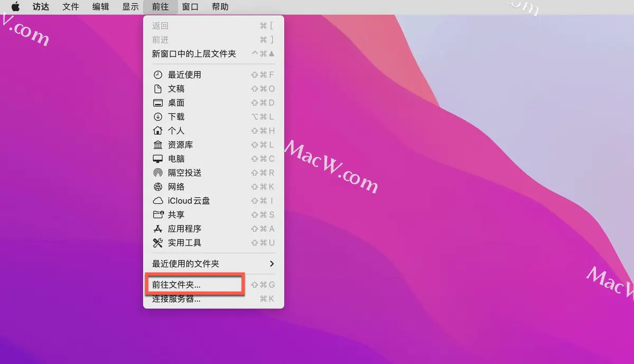Click the 窗口 menu bar item

[x=190, y=7]
